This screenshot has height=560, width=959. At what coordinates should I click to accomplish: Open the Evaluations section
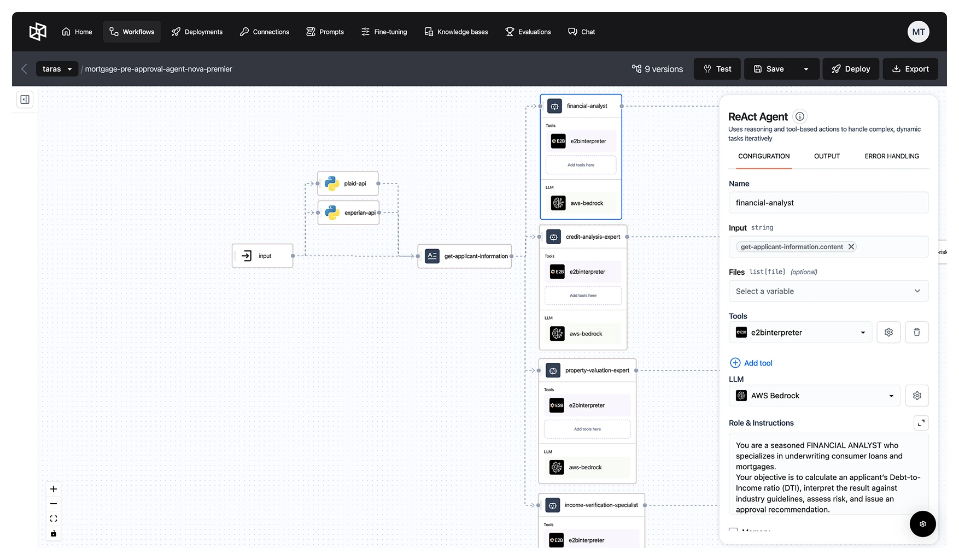point(528,32)
